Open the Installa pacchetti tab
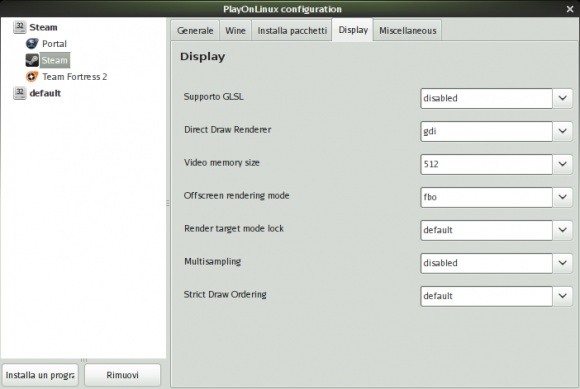 pyautogui.click(x=292, y=30)
